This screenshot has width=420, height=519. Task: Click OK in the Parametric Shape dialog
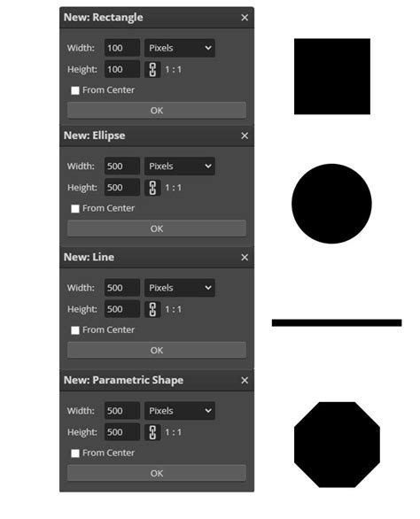[157, 473]
